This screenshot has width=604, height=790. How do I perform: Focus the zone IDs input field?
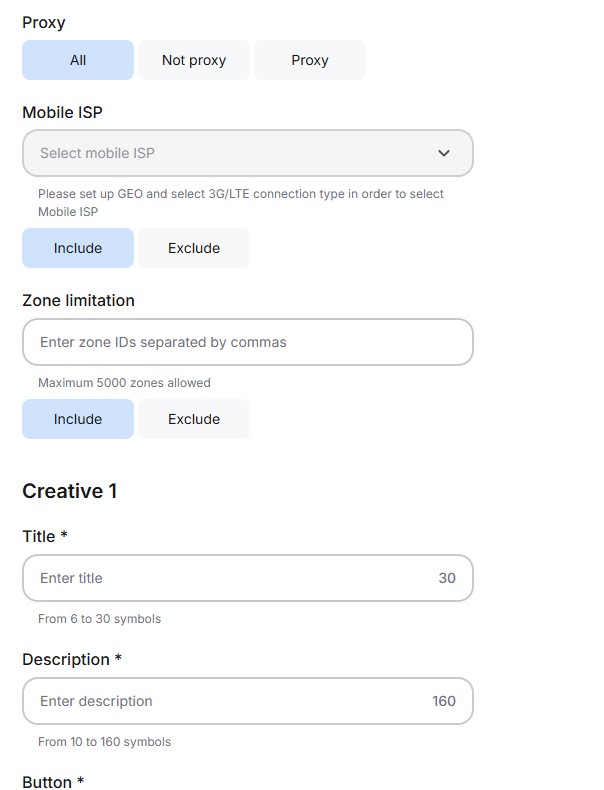point(247,342)
